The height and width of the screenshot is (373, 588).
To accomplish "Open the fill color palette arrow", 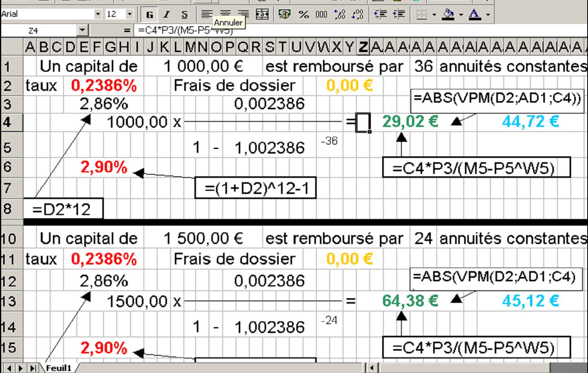I will [x=461, y=15].
